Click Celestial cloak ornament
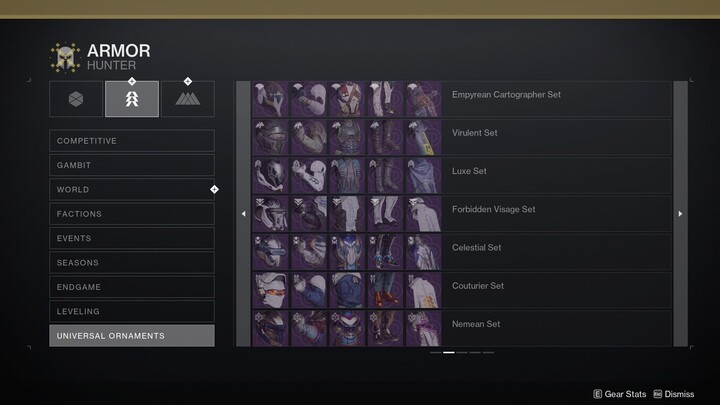This screenshot has width=720, height=405. point(423,252)
